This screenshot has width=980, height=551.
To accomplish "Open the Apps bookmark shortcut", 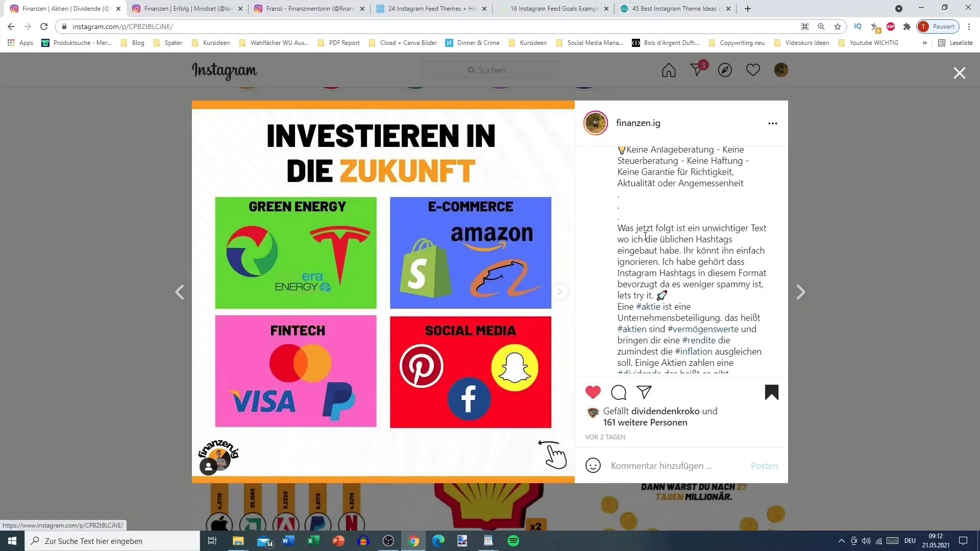I will pyautogui.click(x=20, y=43).
